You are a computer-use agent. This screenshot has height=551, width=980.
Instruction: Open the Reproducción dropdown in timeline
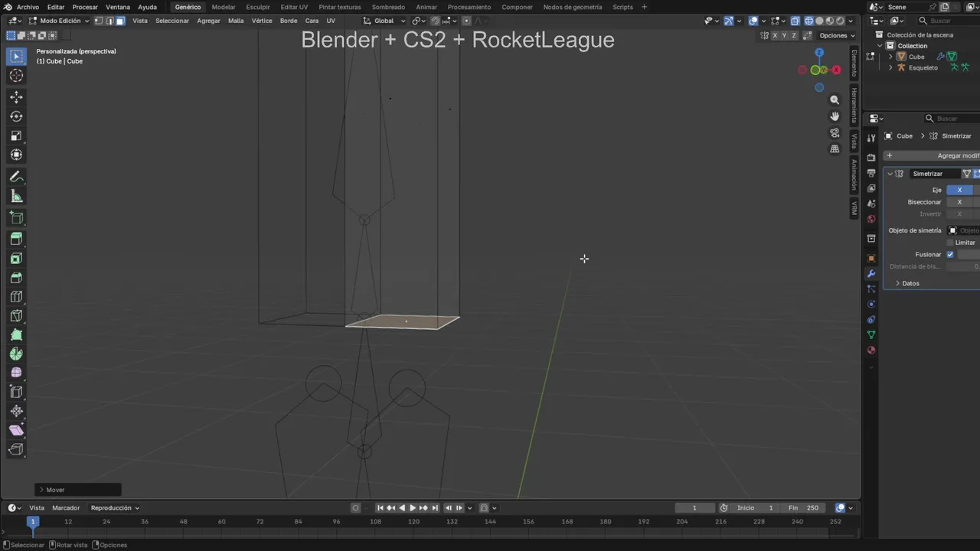click(x=115, y=507)
